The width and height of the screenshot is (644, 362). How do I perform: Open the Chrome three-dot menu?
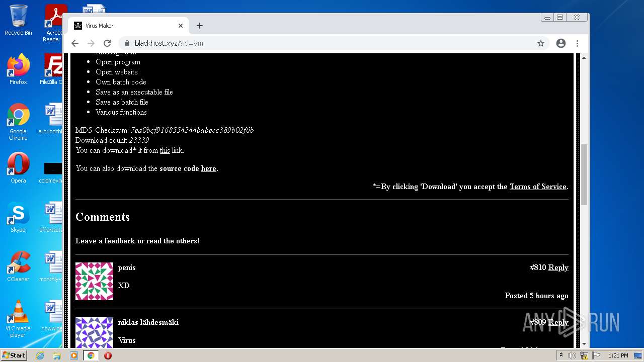coord(578,43)
